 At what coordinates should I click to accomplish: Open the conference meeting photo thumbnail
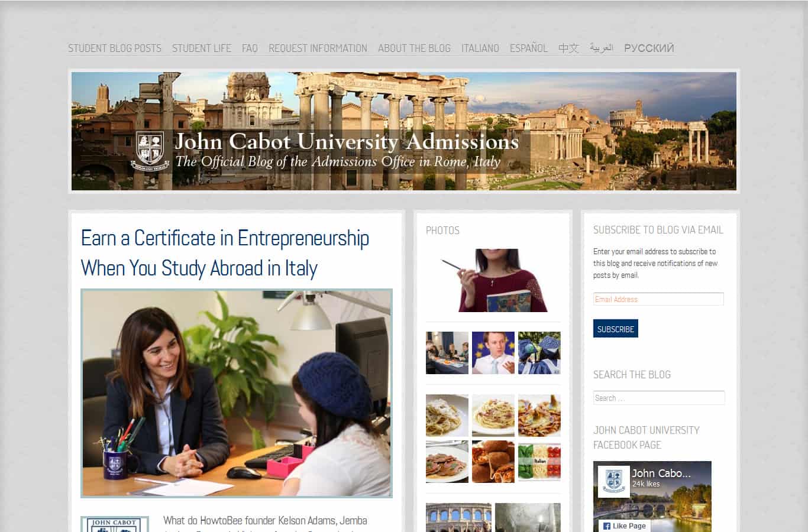447,353
